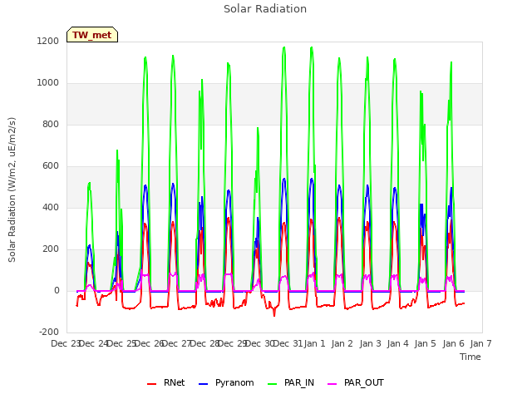Viewport: 532px width, 399px height.
Task: Click the Jan 7 x-axis date label
Action: pos(480,343)
